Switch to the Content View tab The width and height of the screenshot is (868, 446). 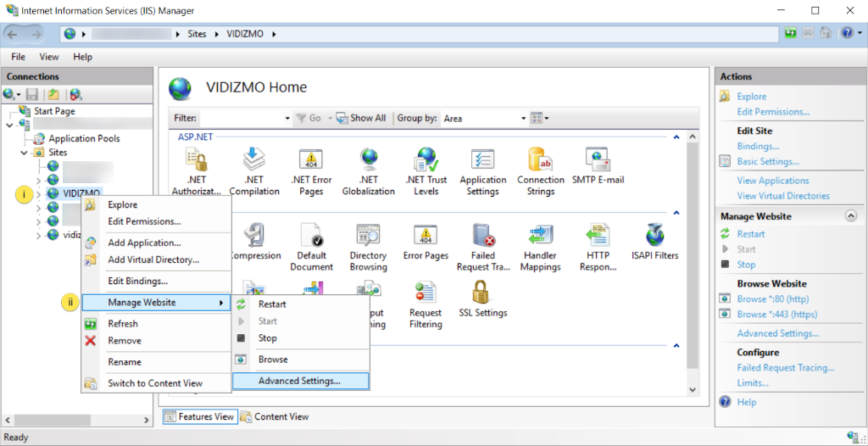point(281,416)
